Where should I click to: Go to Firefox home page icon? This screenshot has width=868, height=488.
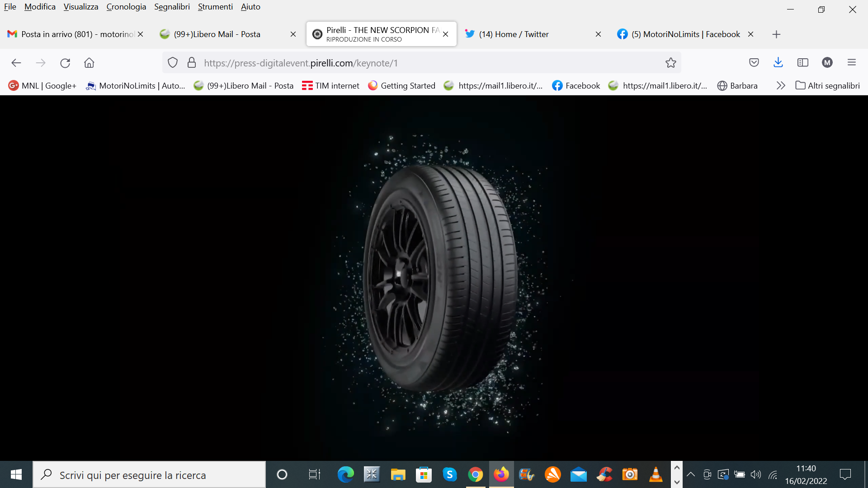[x=89, y=63]
